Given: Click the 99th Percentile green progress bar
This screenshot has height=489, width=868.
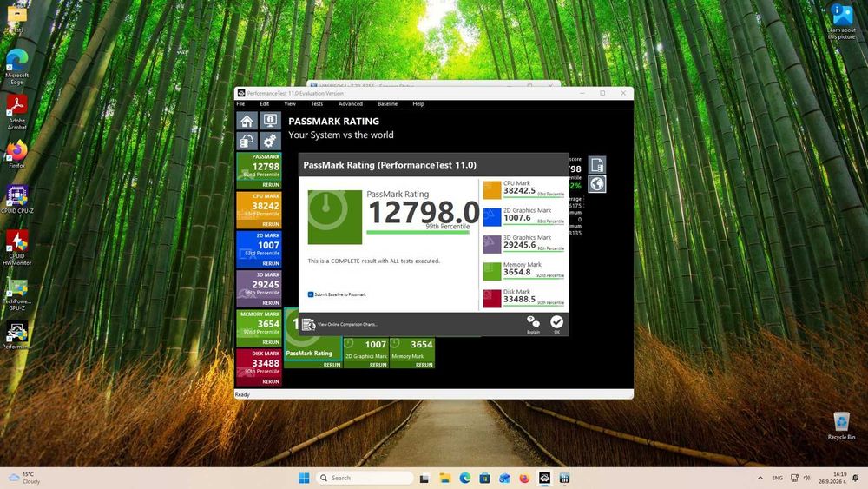Looking at the screenshot, I should point(418,232).
